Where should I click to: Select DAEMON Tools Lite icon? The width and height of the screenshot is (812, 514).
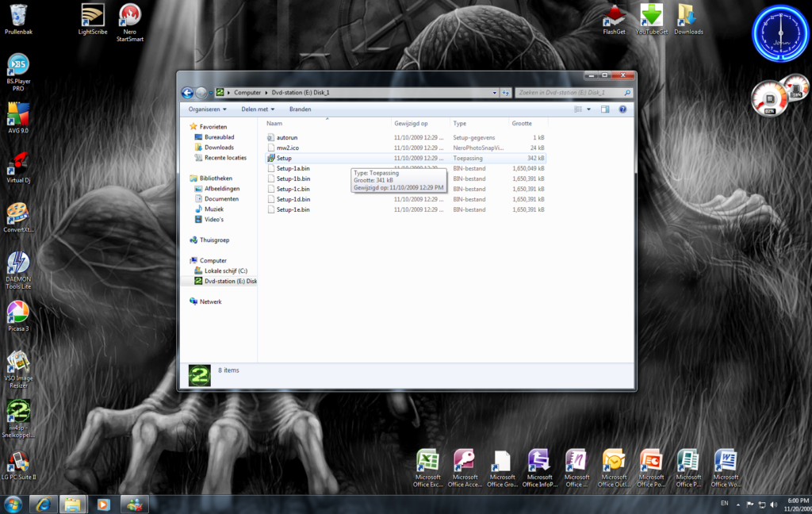click(x=18, y=270)
